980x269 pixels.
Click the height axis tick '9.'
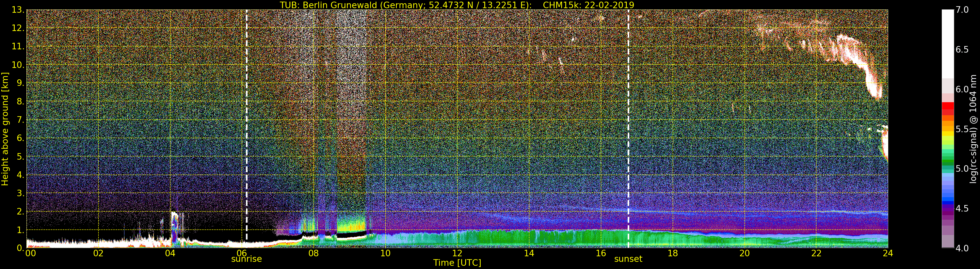[20, 83]
